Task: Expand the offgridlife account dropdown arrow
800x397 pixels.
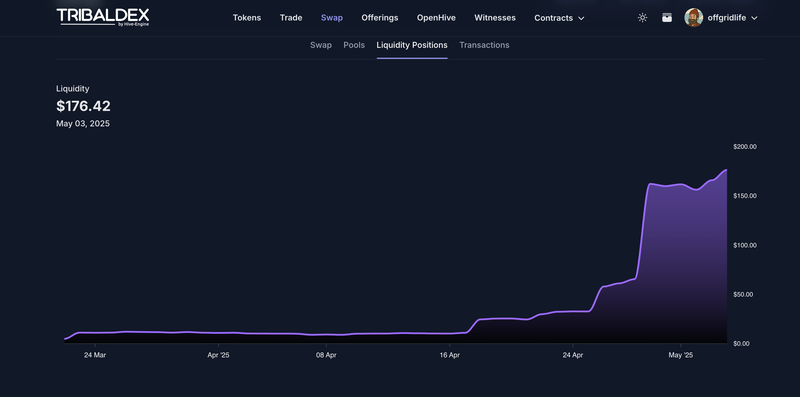Action: [755, 18]
